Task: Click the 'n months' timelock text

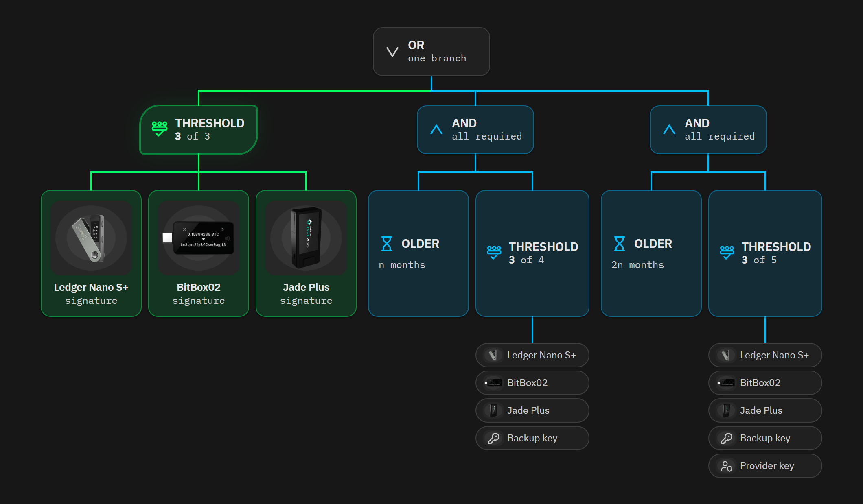Action: pyautogui.click(x=402, y=265)
